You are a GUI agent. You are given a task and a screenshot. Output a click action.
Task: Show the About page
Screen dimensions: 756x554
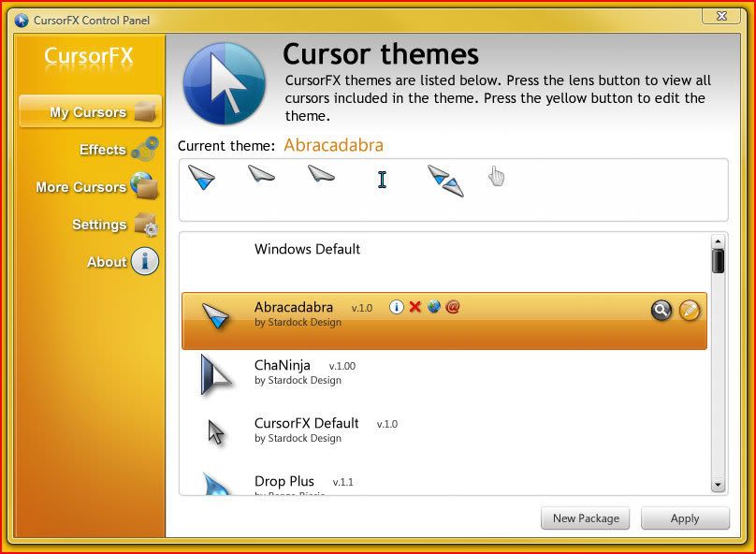[108, 262]
